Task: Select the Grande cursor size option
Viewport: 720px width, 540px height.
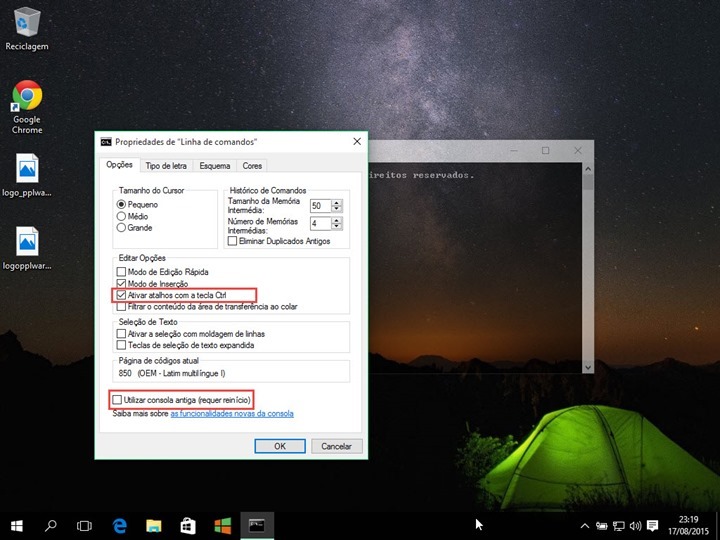Action: 135,228
